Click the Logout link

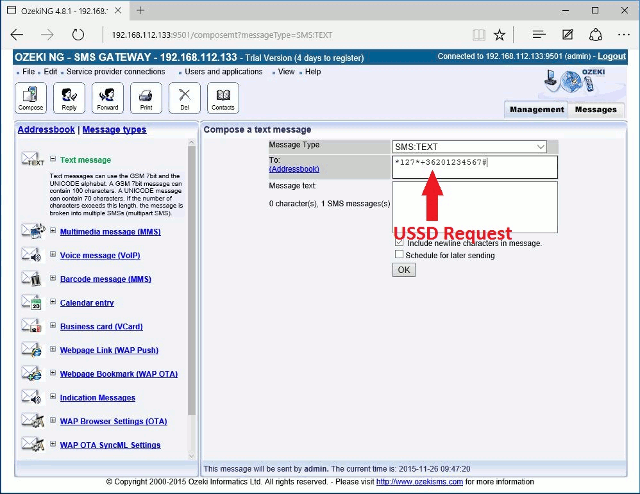tap(611, 56)
